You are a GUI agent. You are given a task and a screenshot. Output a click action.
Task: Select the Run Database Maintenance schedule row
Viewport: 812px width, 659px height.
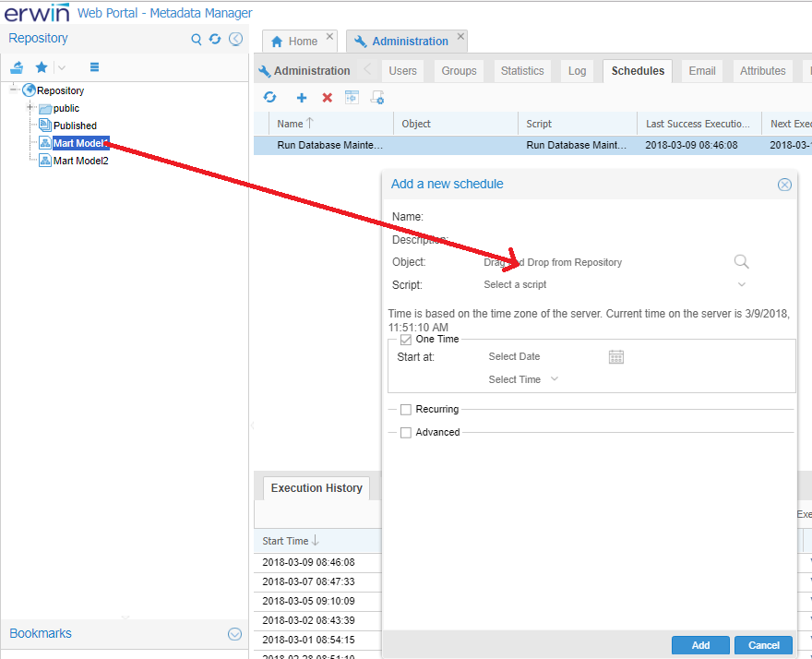(x=532, y=146)
